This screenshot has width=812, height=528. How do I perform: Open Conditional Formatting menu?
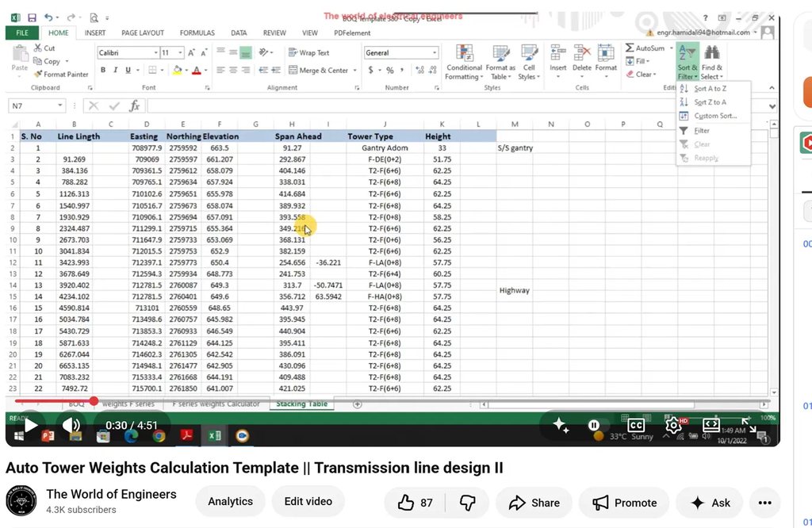click(x=464, y=62)
